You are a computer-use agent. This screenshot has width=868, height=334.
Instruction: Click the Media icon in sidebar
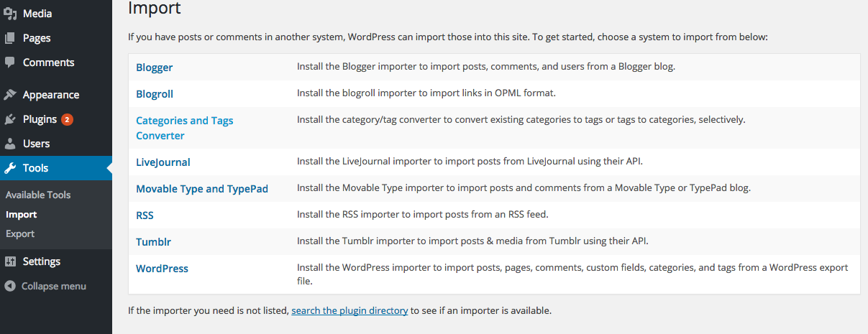click(10, 14)
